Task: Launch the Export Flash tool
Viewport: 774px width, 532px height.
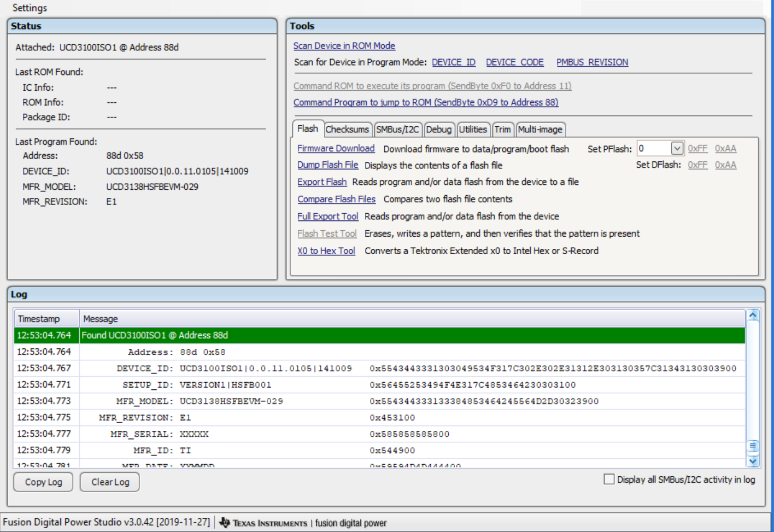Action: [322, 182]
